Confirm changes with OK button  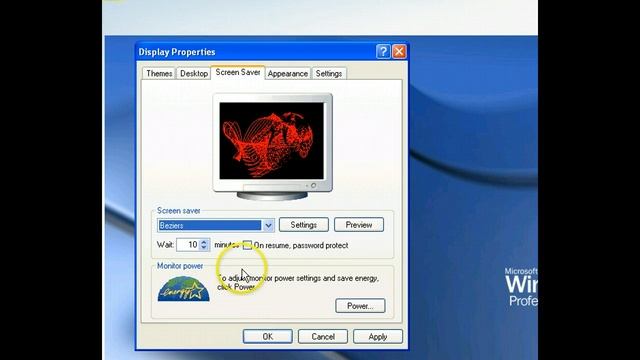[x=268, y=336]
